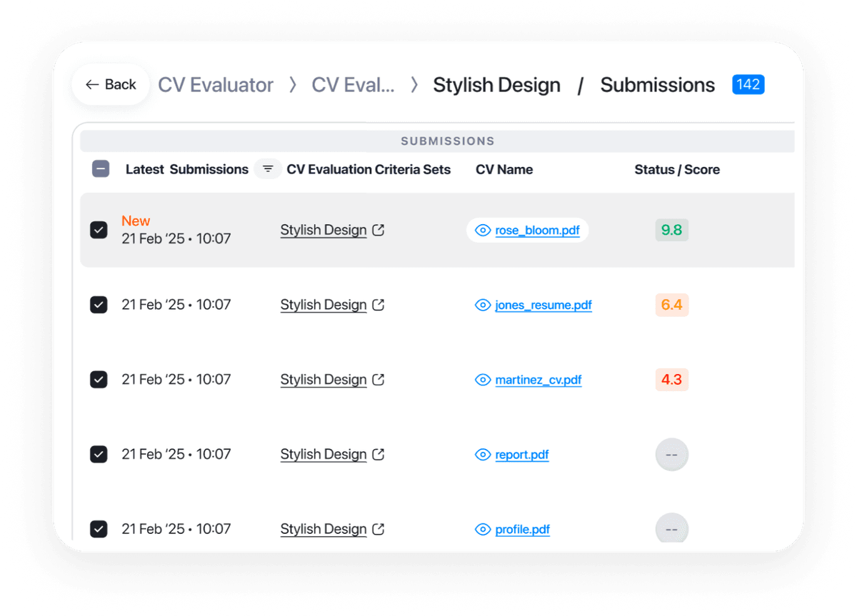The image size is (857, 616).
Task: Open Stylish Design via external link icon, first row
Action: [379, 230]
